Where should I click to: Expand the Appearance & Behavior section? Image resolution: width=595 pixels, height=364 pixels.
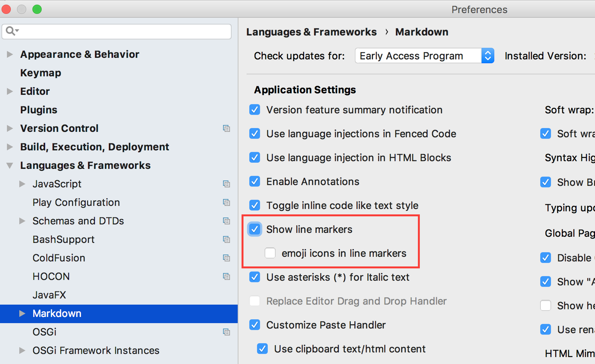10,54
